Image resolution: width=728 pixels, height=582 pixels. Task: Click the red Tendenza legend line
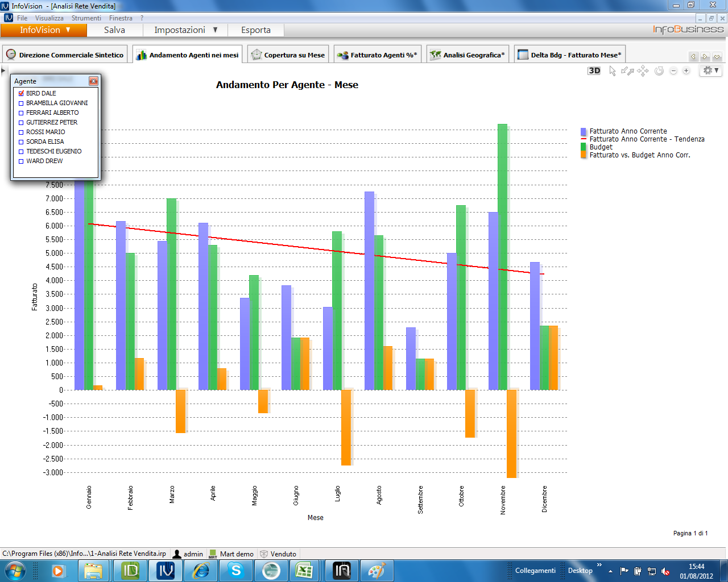click(x=584, y=139)
